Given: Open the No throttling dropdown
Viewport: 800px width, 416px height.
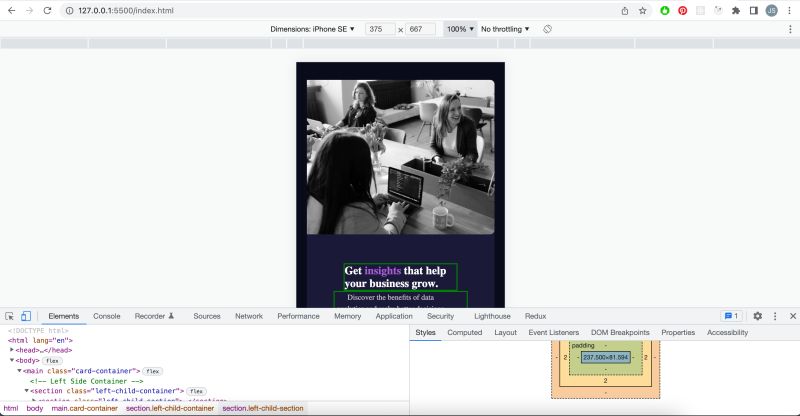Looking at the screenshot, I should pyautogui.click(x=505, y=29).
